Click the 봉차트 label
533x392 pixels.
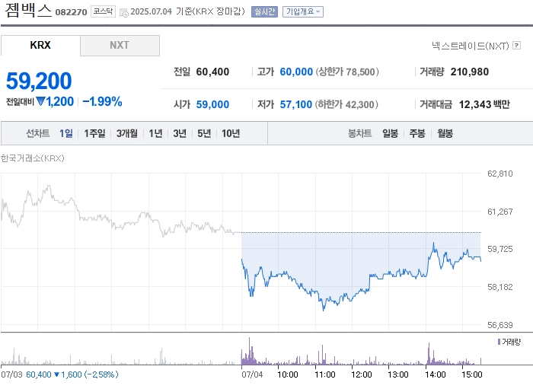pos(359,133)
